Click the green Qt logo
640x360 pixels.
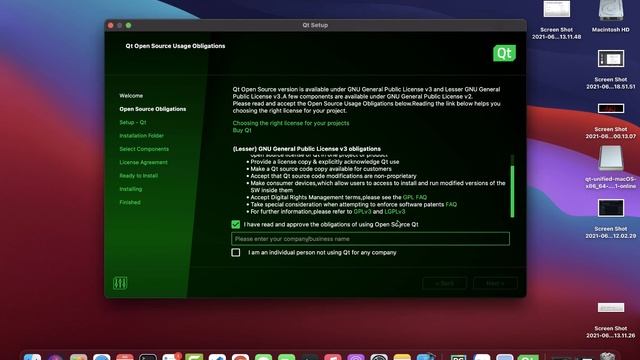tap(504, 53)
